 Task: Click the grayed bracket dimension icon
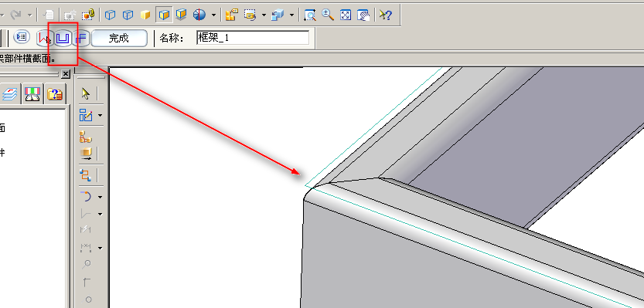(x=86, y=247)
